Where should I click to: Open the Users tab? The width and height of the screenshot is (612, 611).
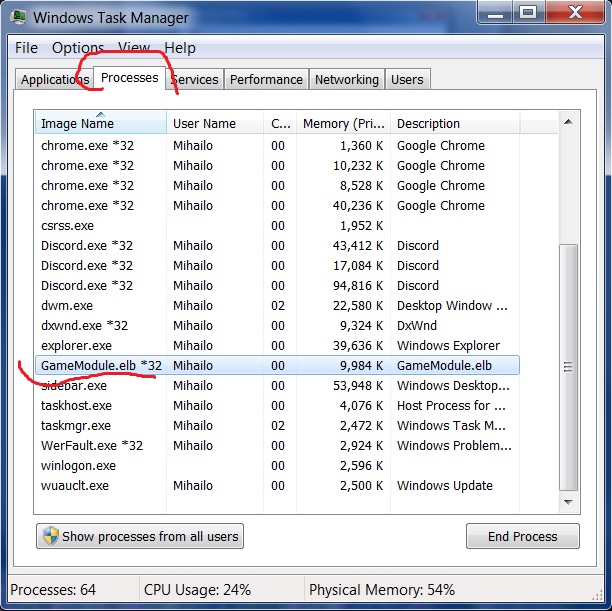[x=407, y=79]
